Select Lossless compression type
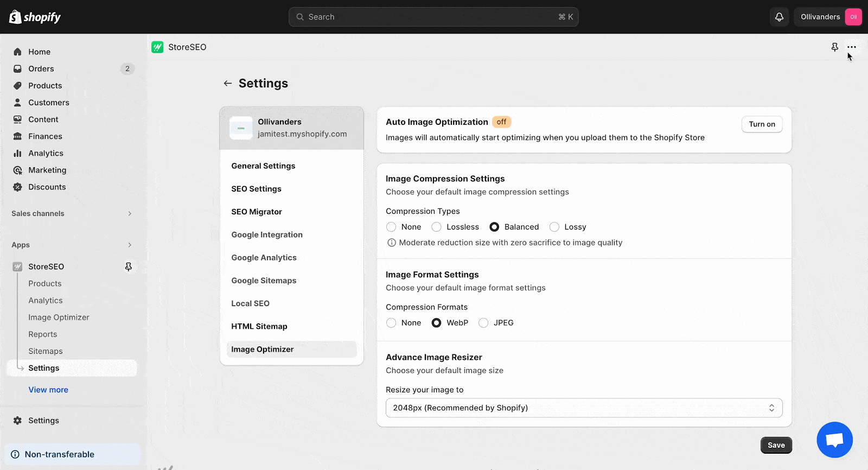This screenshot has height=470, width=868. point(436,227)
